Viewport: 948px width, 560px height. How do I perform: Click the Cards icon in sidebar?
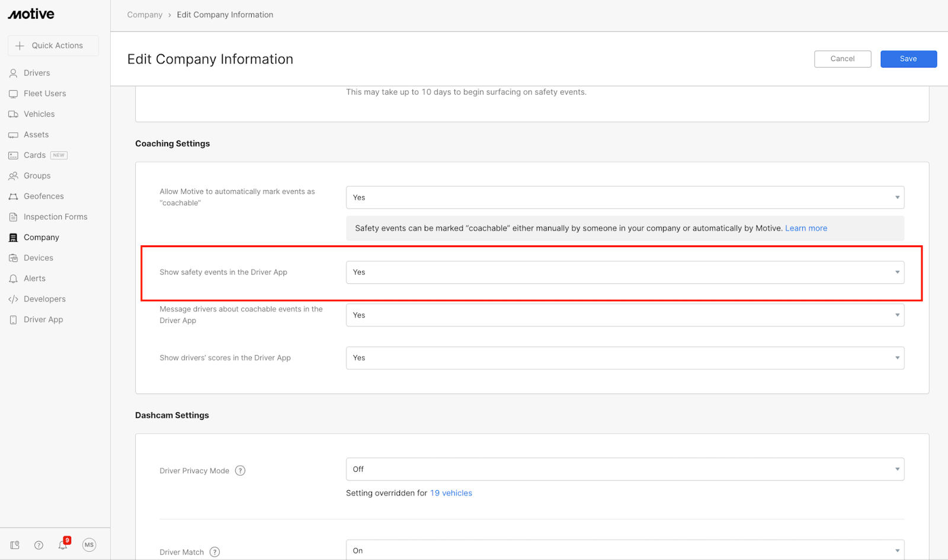(13, 155)
